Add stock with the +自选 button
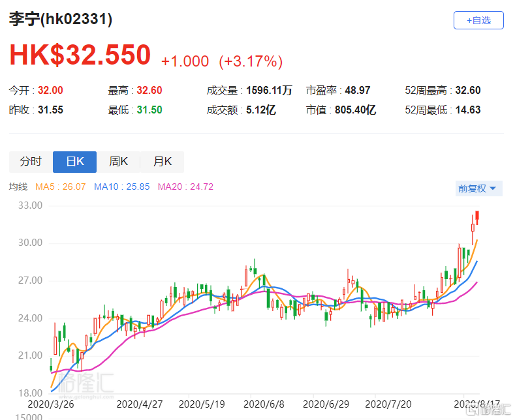 coord(478,20)
